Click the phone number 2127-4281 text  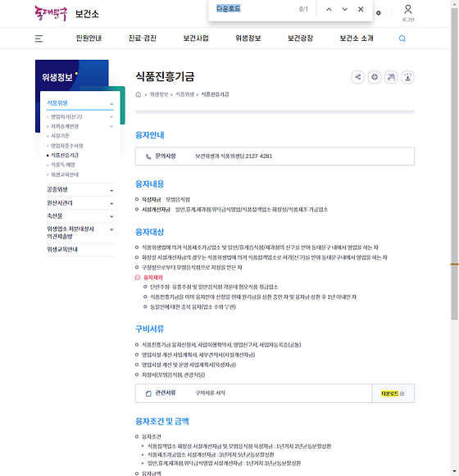point(259,156)
